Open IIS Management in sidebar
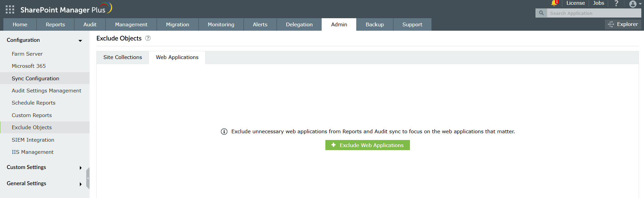The height and width of the screenshot is (198, 644). tap(45, 152)
